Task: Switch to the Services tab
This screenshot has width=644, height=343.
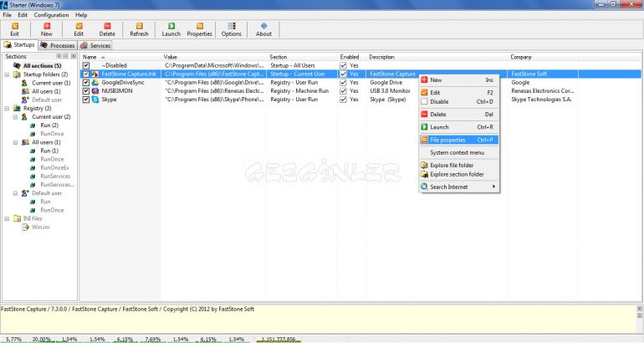Action: coord(95,45)
